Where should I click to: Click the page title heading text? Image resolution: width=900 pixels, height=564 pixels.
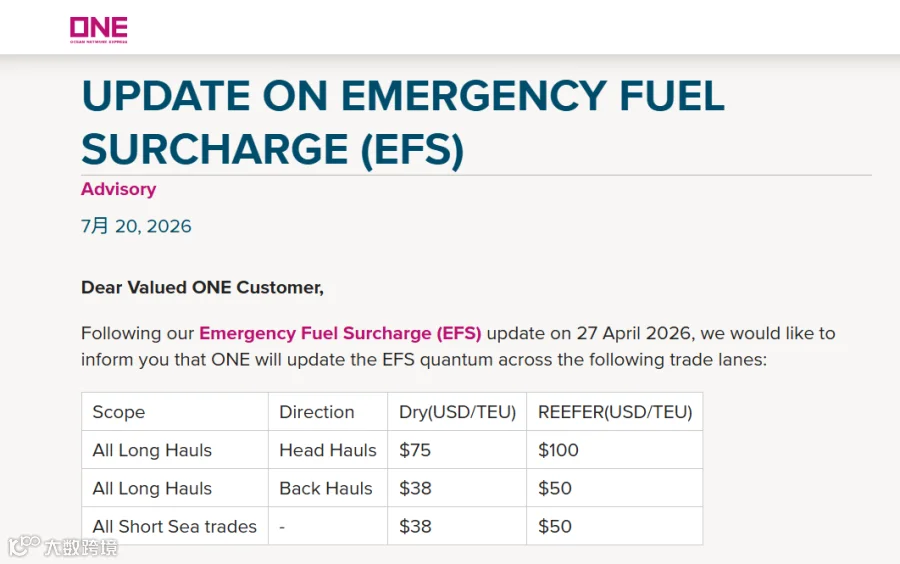coord(403,122)
